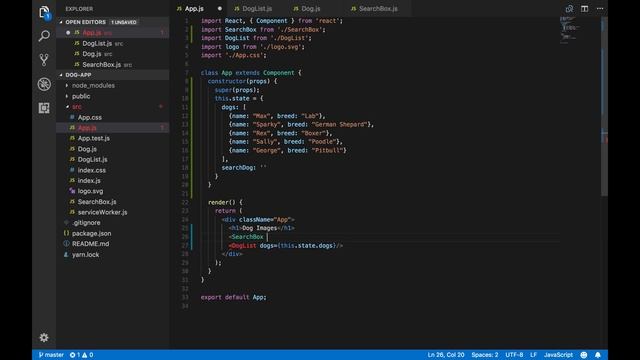Select DogList.js in Open Editors list
Image resolution: width=640 pixels, height=360 pixels.
click(113, 43)
